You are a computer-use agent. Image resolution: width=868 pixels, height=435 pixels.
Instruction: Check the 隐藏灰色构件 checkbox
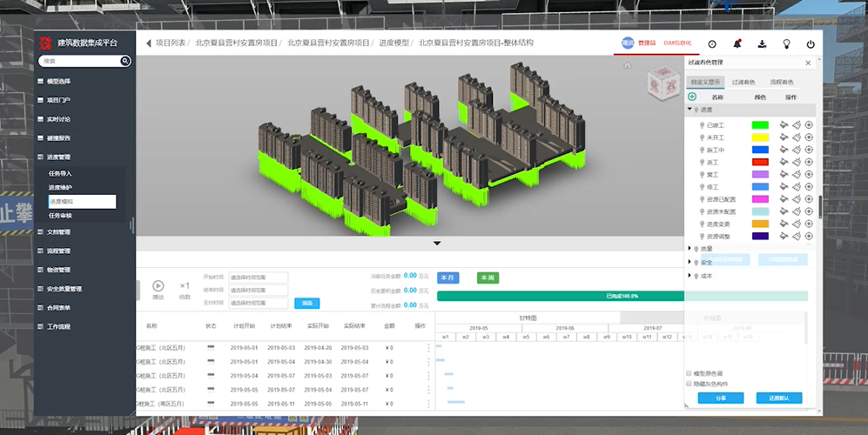click(x=690, y=383)
